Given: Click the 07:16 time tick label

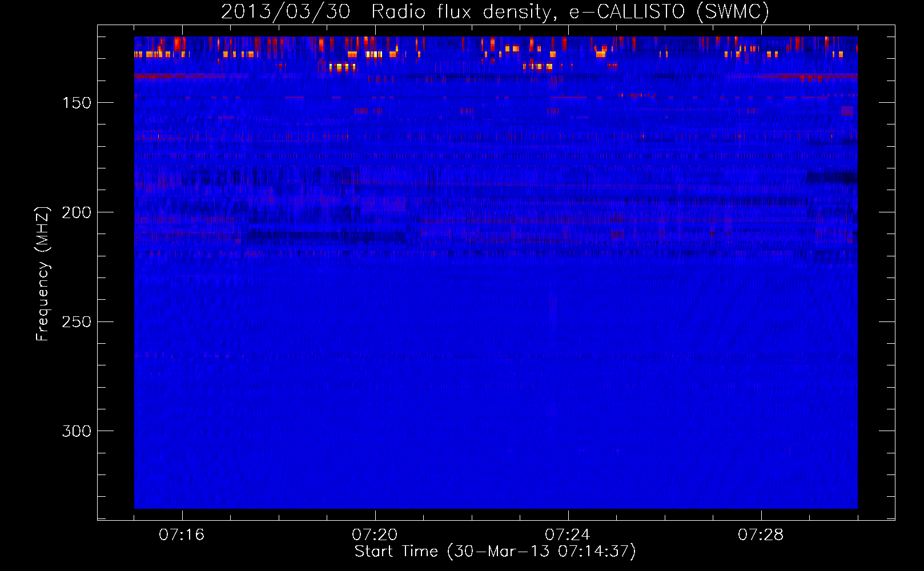Looking at the screenshot, I should [x=182, y=535].
